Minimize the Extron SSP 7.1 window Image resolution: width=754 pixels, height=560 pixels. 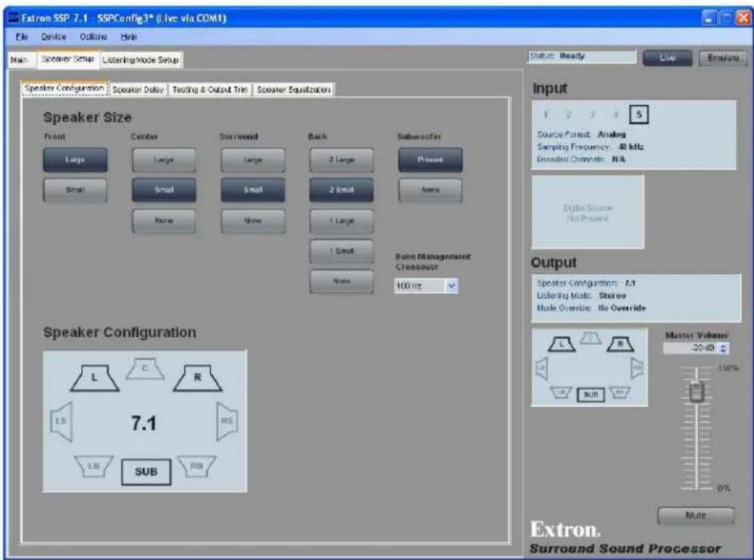point(709,18)
